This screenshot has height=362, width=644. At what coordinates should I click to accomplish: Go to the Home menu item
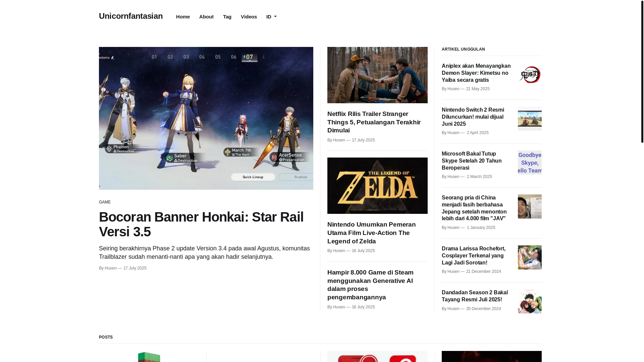click(x=183, y=17)
